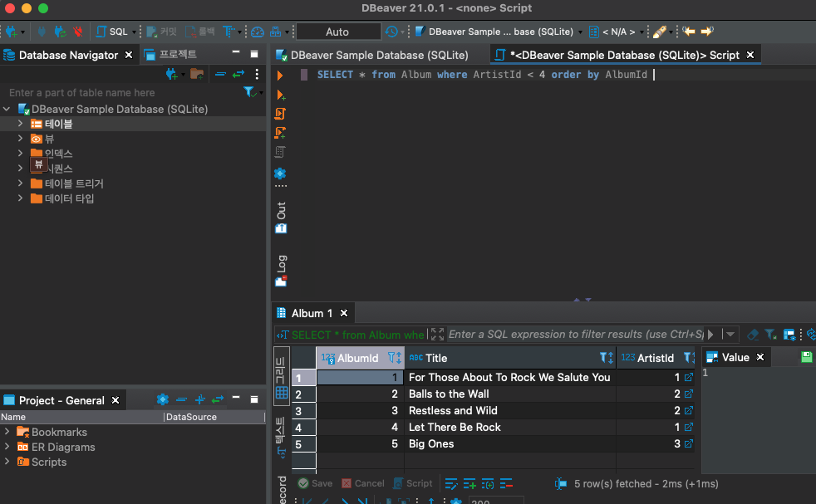Open ArtistId link for Big Ones row
The height and width of the screenshot is (504, 816).
[x=689, y=443]
